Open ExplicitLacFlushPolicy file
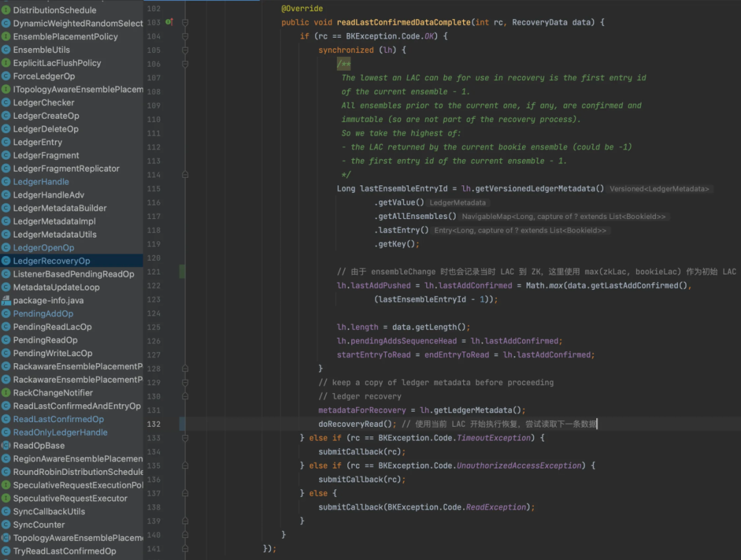 (57, 63)
